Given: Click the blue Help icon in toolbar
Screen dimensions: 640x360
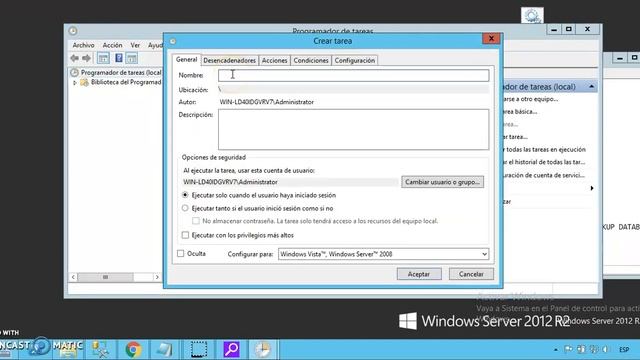Looking at the screenshot, I should [x=119, y=58].
